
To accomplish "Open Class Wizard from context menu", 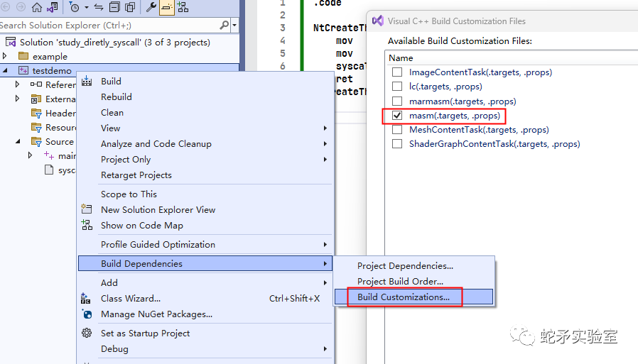I will click(205, 299).
